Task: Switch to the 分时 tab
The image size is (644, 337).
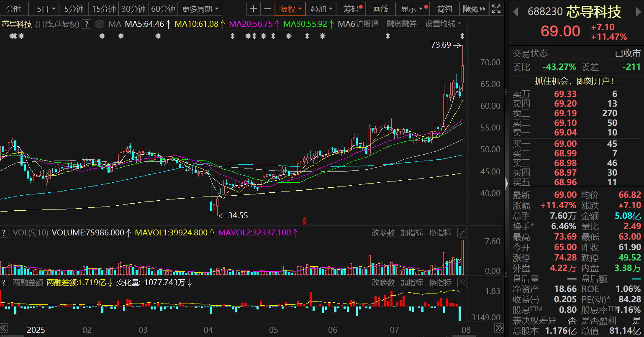Action: tap(14, 9)
